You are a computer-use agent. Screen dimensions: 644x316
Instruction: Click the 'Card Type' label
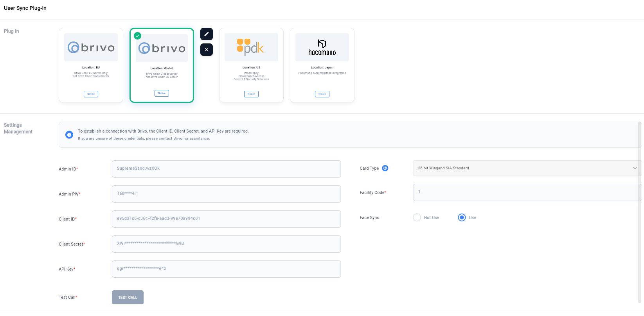tap(369, 168)
